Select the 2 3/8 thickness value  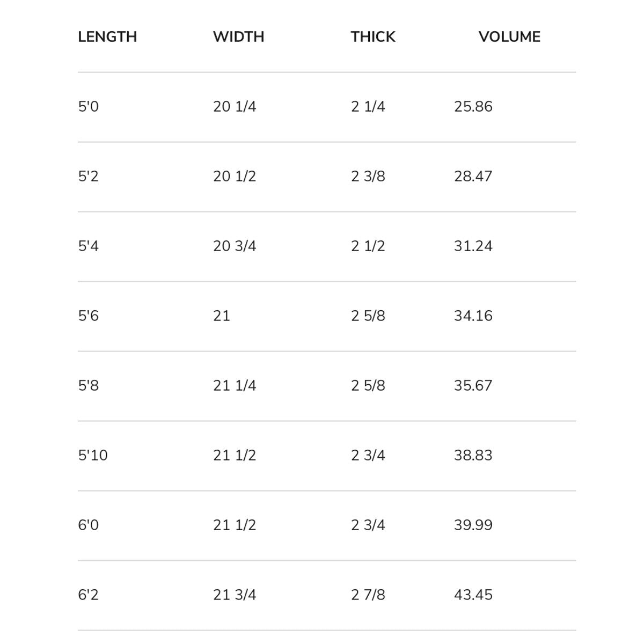(368, 176)
